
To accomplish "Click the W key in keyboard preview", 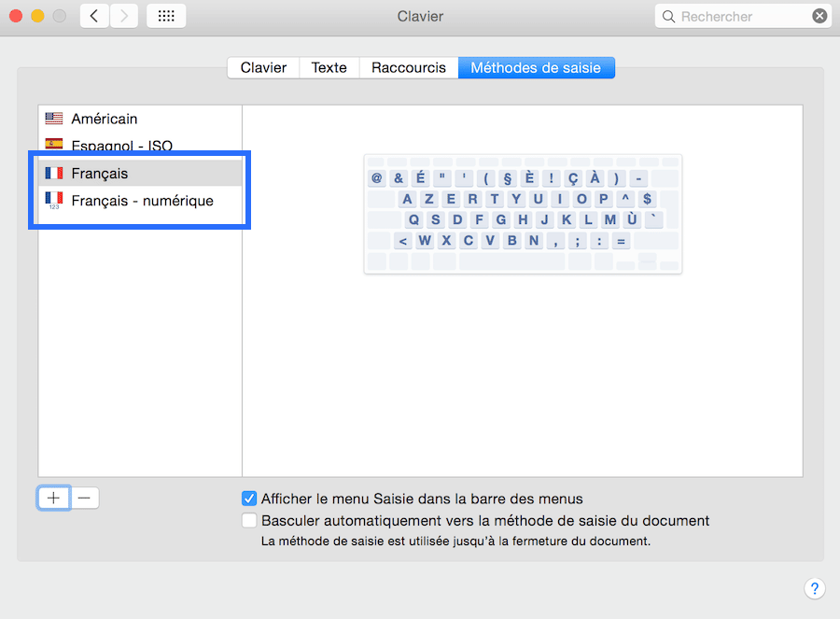I will click(x=425, y=240).
